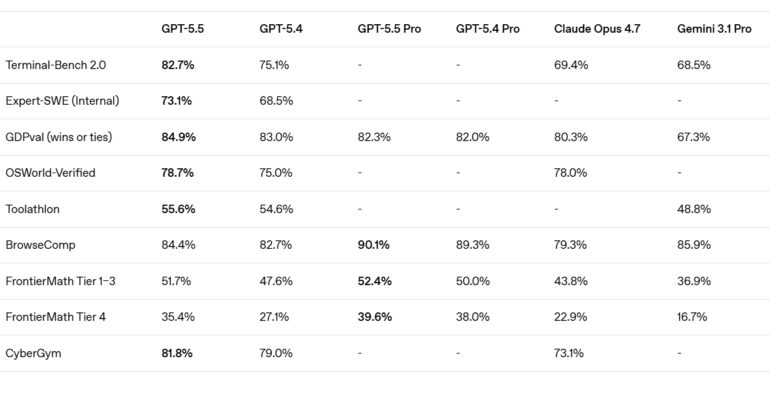Click the bold 81.8% CyberGym score

pos(177,353)
